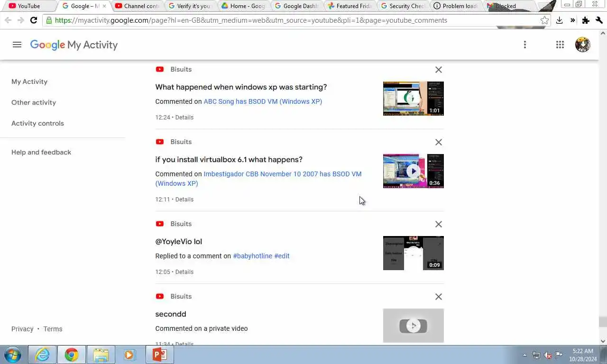Open Activity controls in the sidebar

(37, 123)
